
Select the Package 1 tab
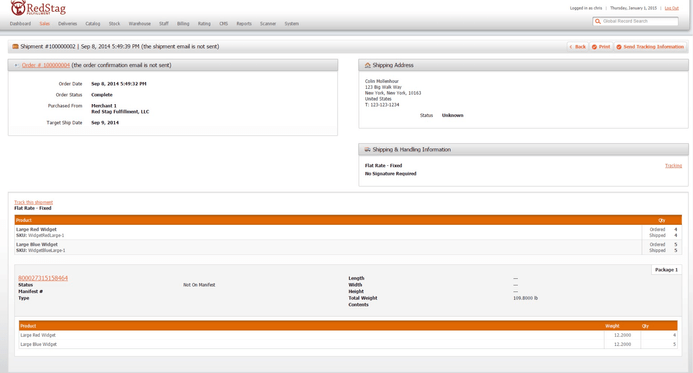coord(666,270)
